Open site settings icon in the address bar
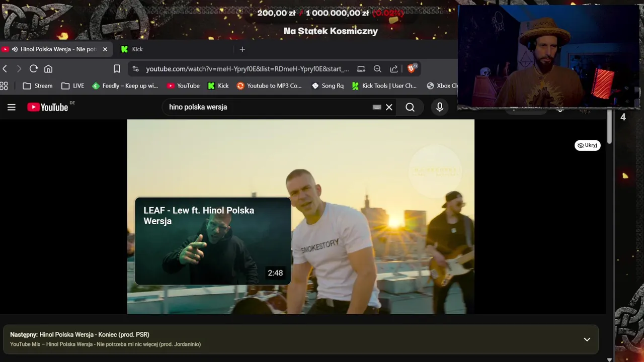Image resolution: width=644 pixels, height=362 pixels. 135,69
